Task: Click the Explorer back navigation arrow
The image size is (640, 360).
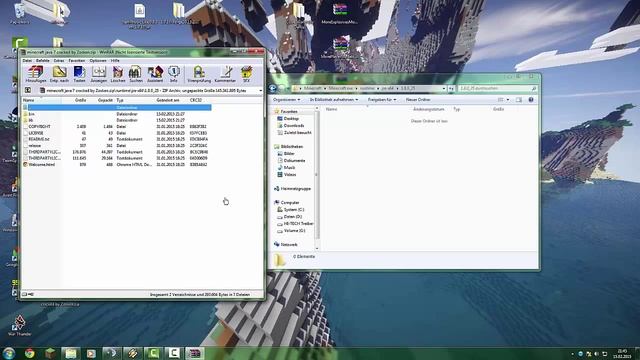Action: [x=273, y=88]
